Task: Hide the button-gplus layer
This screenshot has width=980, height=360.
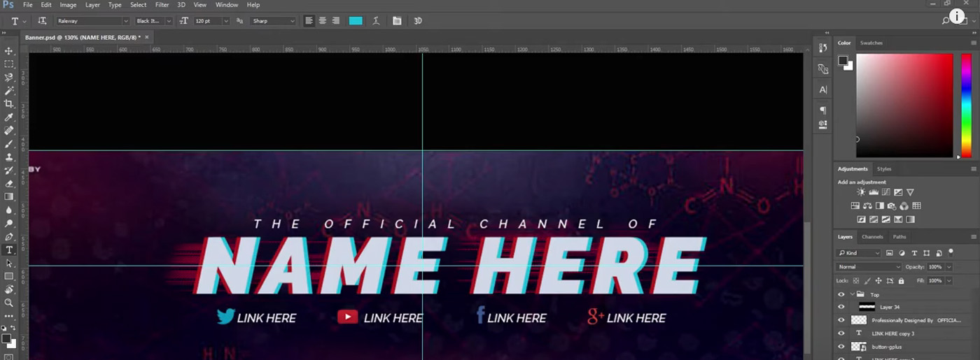Action: (841, 347)
